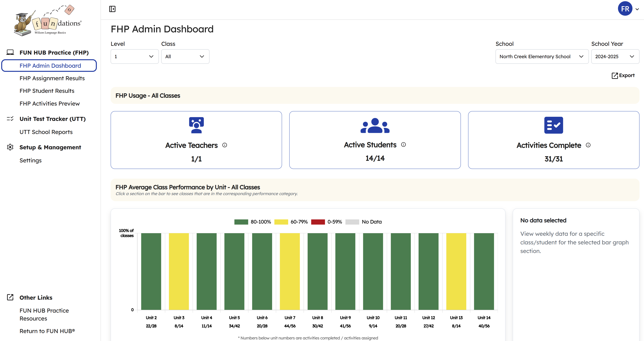The width and height of the screenshot is (644, 341).
Task: Click the green Unit 14 bar
Action: click(x=484, y=271)
